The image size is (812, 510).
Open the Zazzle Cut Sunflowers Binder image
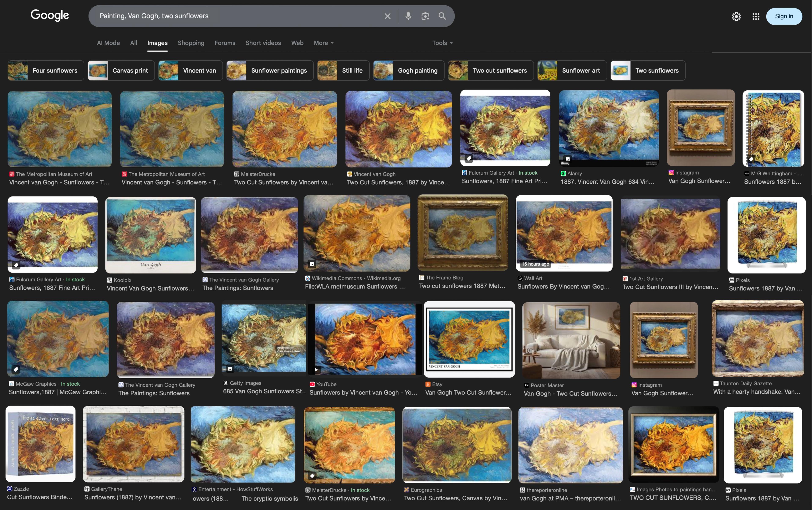[x=40, y=444]
